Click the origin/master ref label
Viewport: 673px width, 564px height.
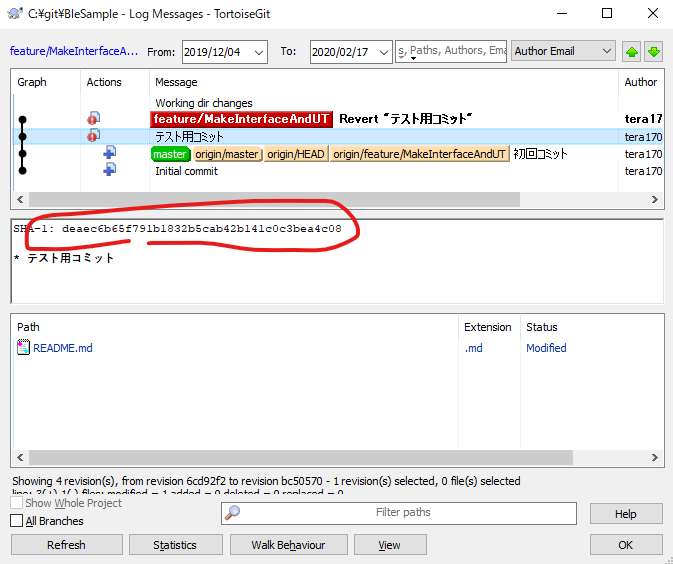(227, 154)
